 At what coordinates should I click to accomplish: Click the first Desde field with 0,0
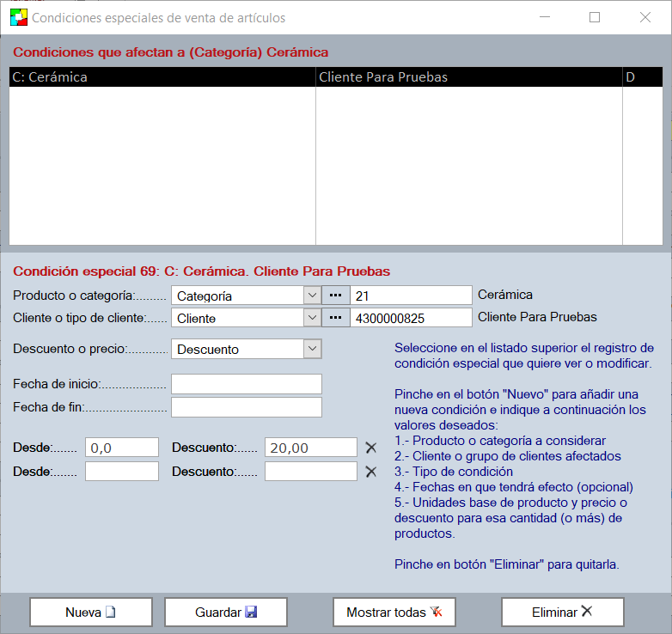pos(121,448)
